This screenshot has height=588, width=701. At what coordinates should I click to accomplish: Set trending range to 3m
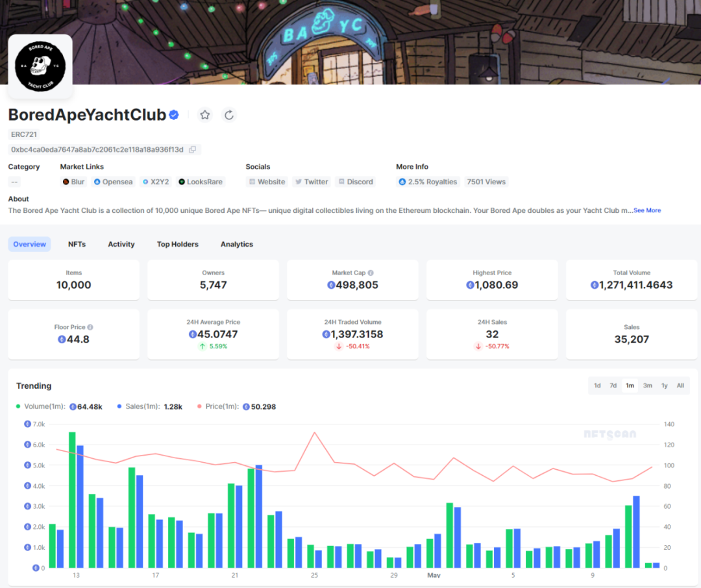coord(647,386)
